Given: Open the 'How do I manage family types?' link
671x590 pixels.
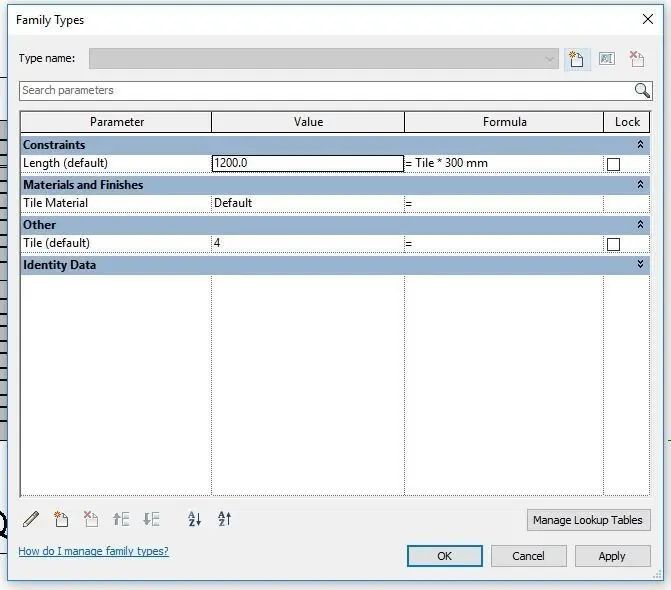Looking at the screenshot, I should coord(93,551).
